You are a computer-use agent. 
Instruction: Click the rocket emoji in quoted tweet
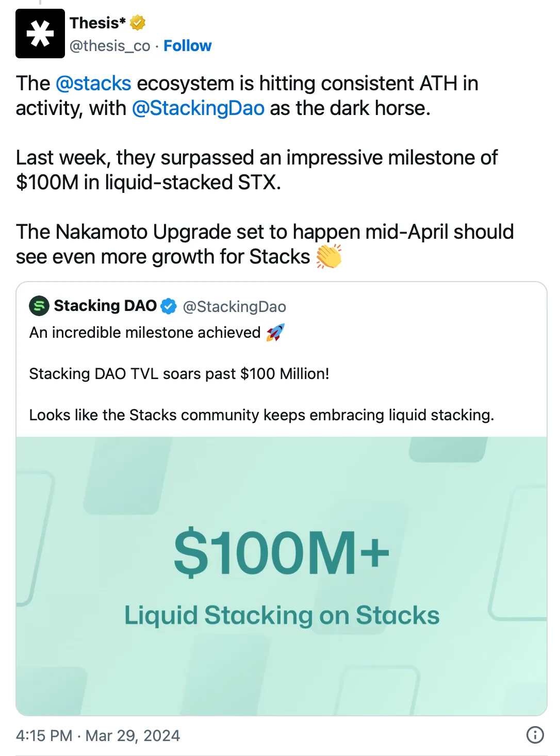tap(275, 333)
